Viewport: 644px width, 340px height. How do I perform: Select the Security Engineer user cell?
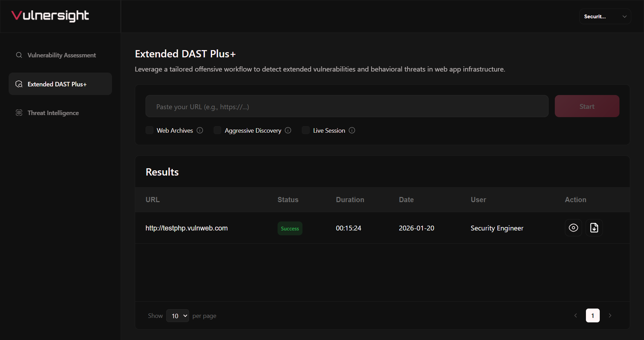pos(497,228)
